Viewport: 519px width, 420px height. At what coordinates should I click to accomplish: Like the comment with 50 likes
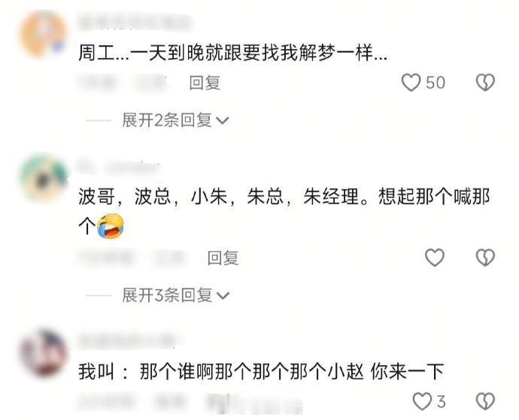[x=411, y=83]
